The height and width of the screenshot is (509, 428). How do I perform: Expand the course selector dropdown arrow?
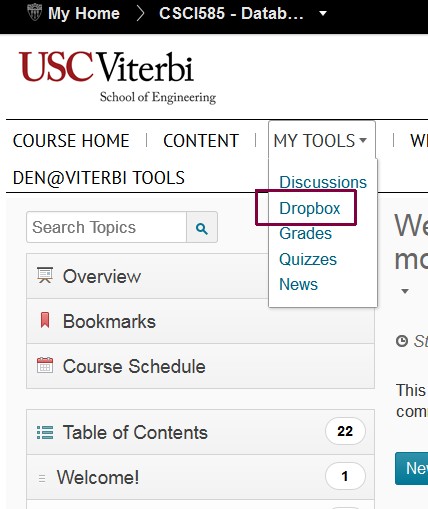click(x=322, y=13)
